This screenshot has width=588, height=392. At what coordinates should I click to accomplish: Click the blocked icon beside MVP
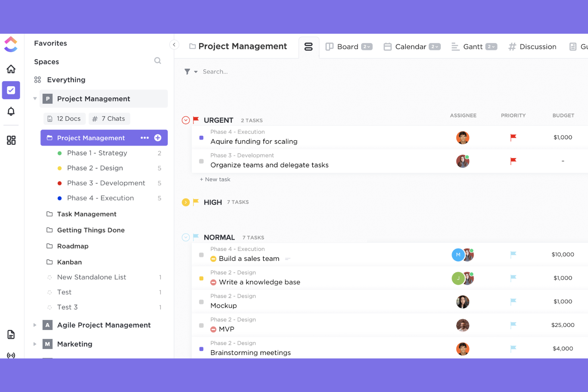[213, 329]
